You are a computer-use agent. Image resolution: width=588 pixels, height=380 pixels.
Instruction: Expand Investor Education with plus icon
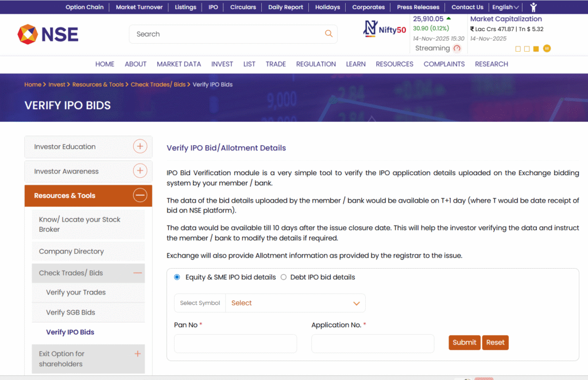point(140,146)
